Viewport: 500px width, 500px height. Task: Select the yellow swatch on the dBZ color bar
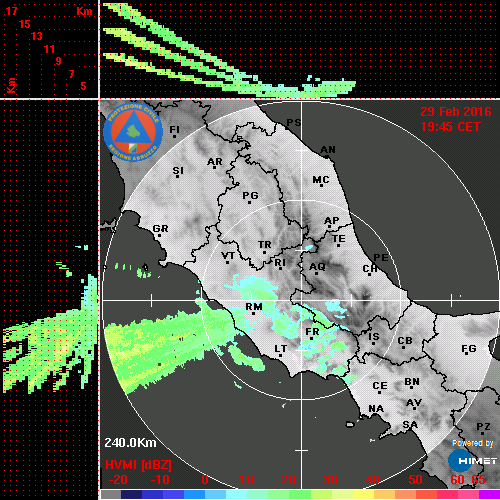[x=363, y=495]
